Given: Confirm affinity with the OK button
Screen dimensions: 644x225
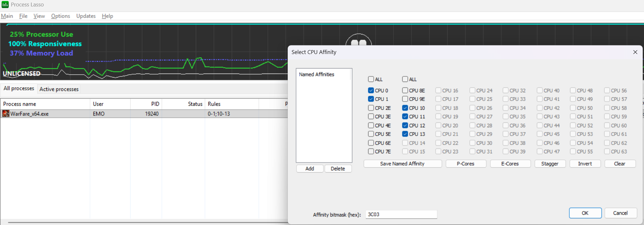Looking at the screenshot, I should pos(585,213).
